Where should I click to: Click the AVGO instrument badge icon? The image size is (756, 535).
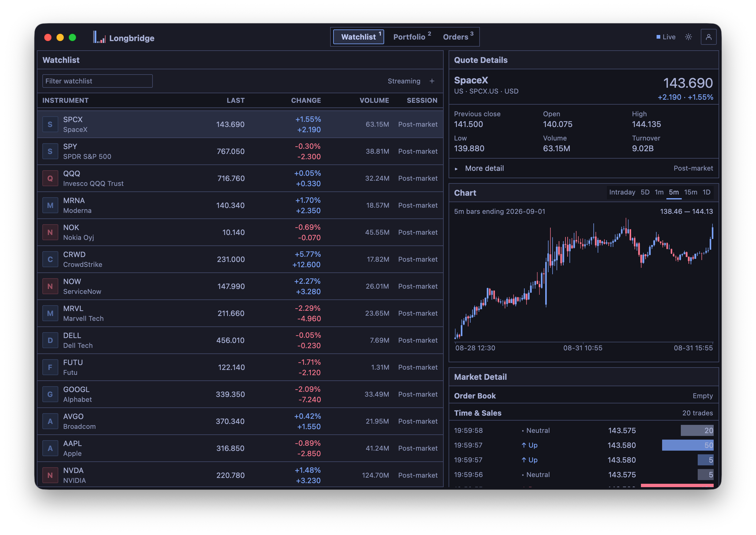point(50,421)
